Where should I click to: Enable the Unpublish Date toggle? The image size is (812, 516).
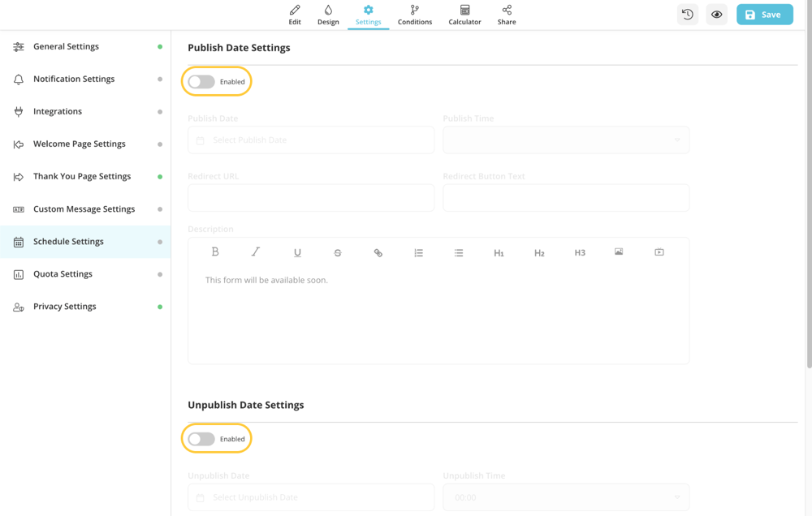201,439
